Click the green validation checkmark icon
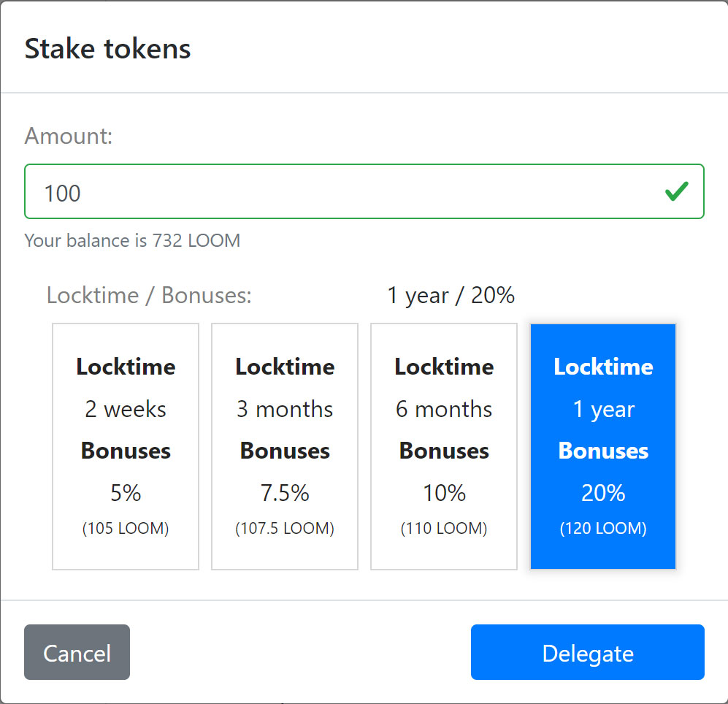Screen dimensions: 728x704 [676, 191]
